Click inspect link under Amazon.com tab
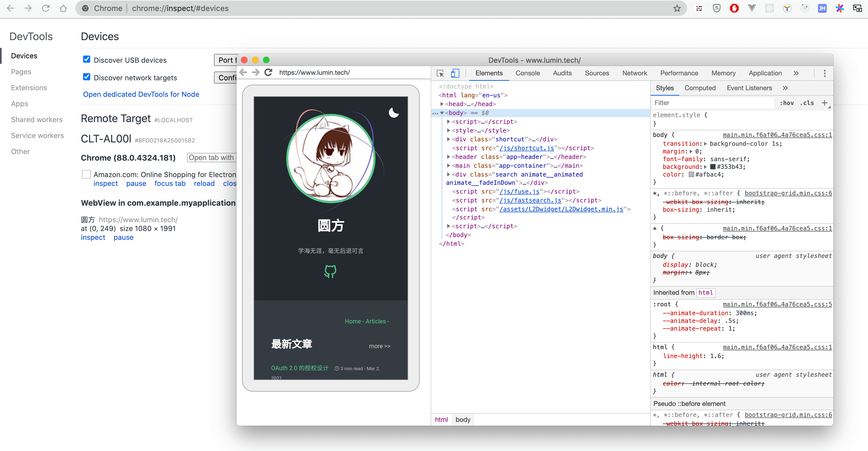Viewport: 868px width, 451px height. 105,184
